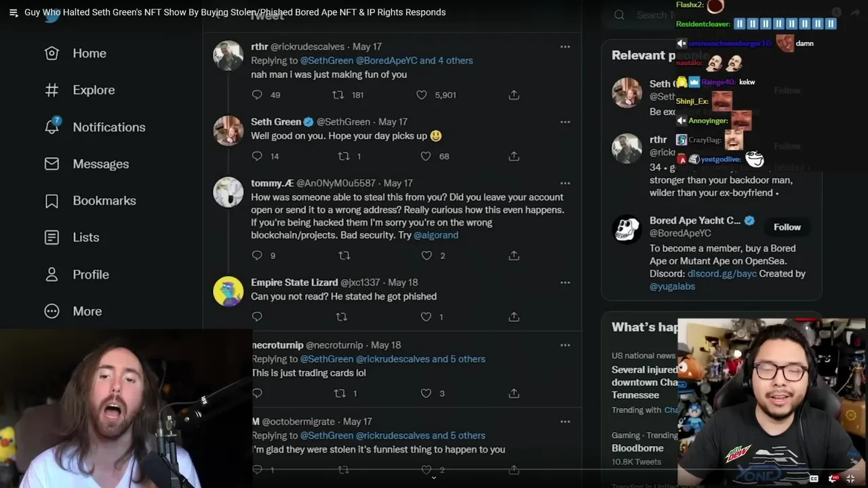Share tommy.Æ's tweet using share icon
Viewport: 868px width, 488px height.
pos(514,256)
